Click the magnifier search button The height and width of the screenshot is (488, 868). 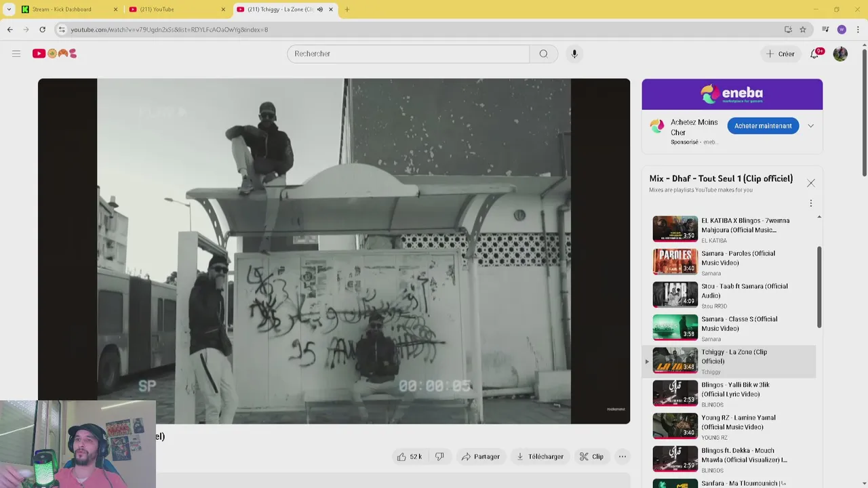tap(544, 54)
